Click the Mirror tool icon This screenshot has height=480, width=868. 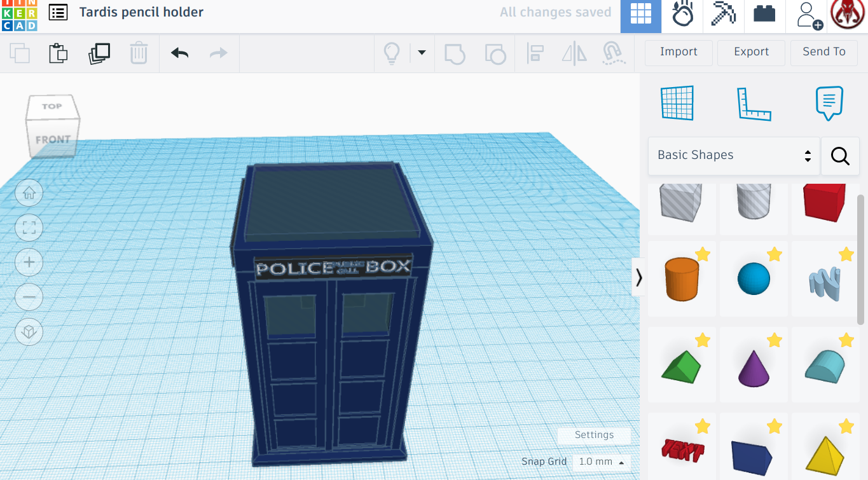(574, 53)
